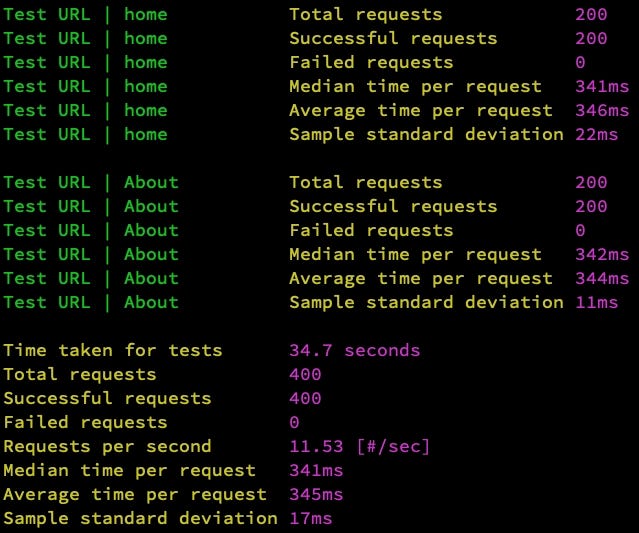Click the home average value 346ms
Screen dimensions: 639x533
(x=602, y=111)
